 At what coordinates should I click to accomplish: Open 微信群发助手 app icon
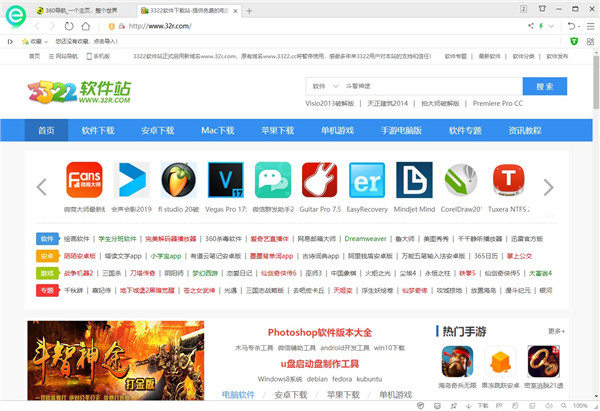pos(273,179)
